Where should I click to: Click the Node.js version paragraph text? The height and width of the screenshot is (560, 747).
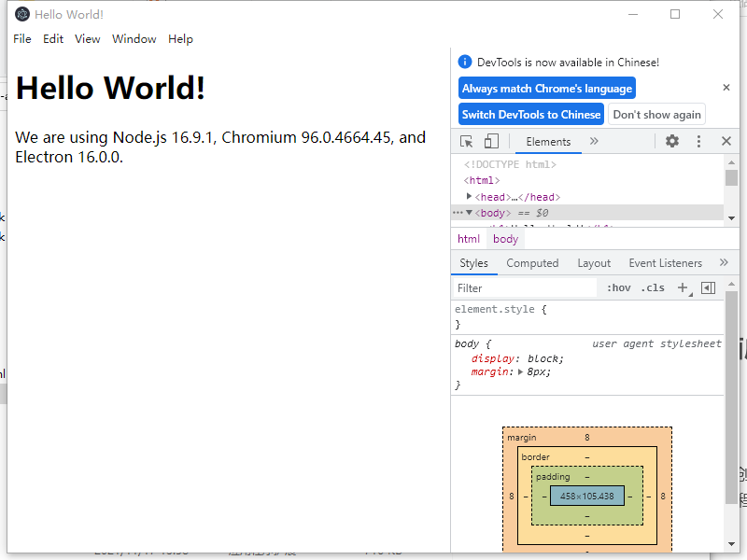tap(220, 147)
